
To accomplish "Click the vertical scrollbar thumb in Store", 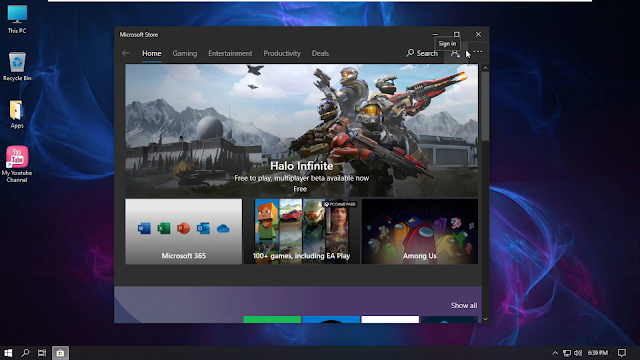I will point(485,107).
